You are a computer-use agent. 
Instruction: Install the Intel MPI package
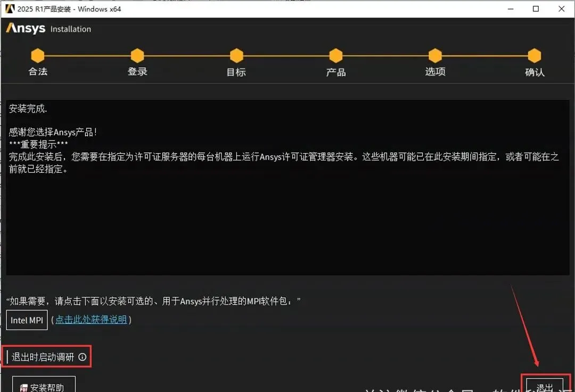click(27, 320)
